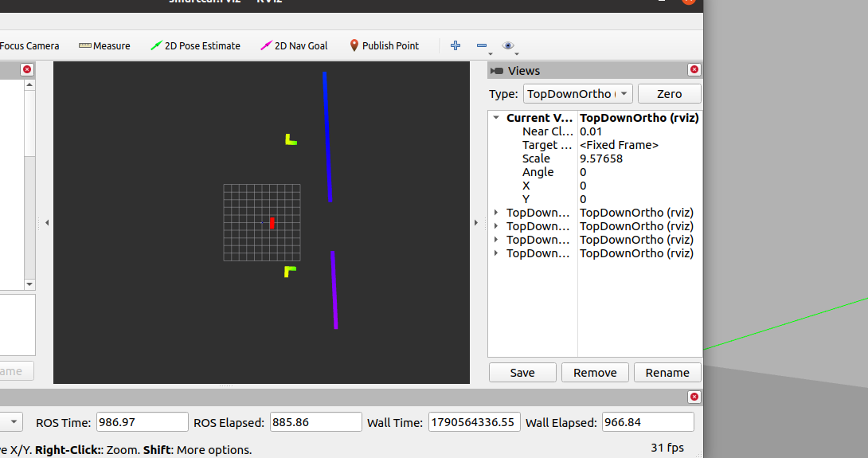
Task: Close the Views panel
Action: (694, 70)
